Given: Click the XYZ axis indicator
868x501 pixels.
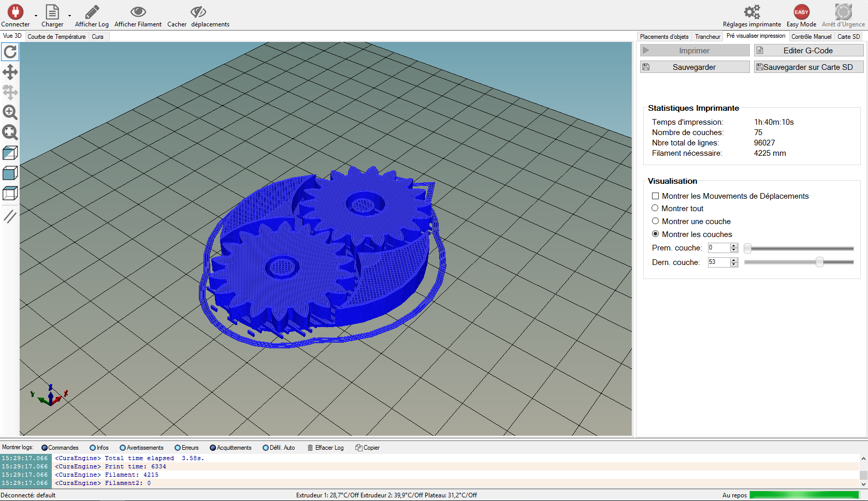Looking at the screenshot, I should [50, 395].
